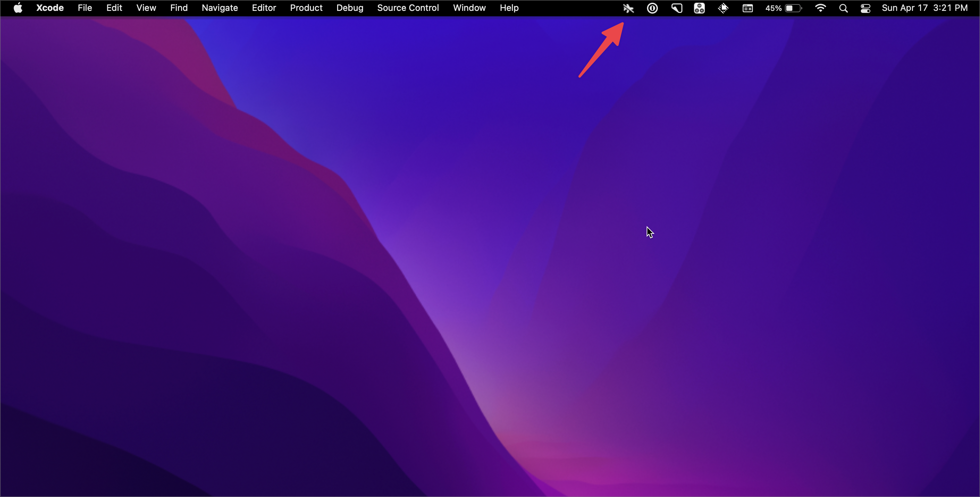
Task: Open the Apple menu
Action: point(18,8)
